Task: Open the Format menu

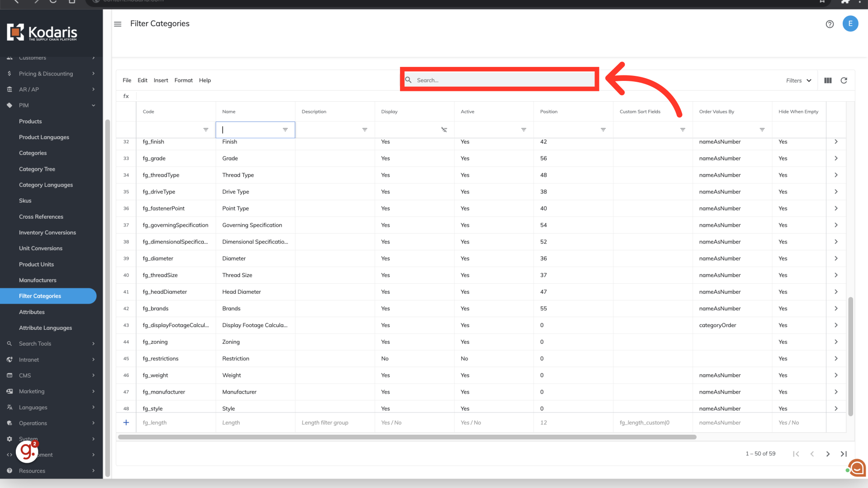Action: click(183, 80)
